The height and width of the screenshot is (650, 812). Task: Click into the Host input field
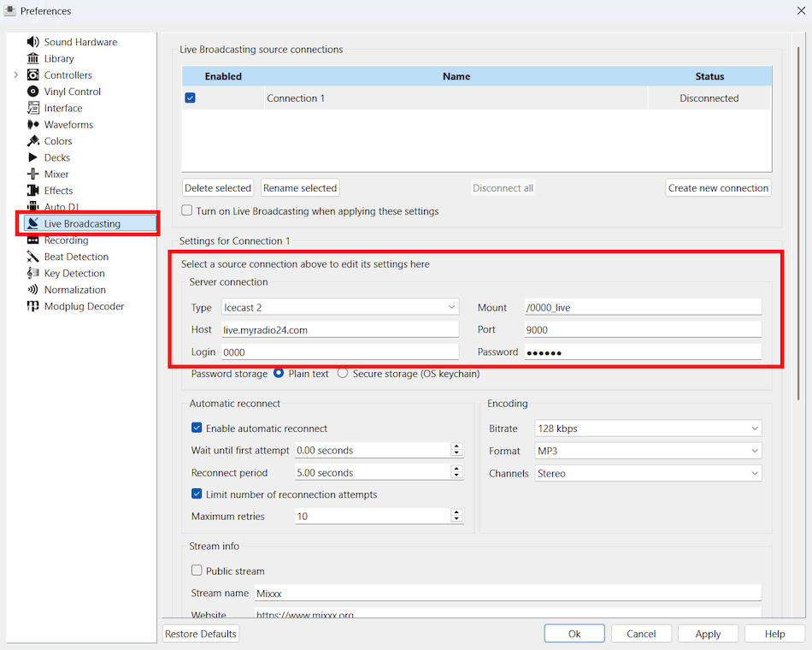339,329
